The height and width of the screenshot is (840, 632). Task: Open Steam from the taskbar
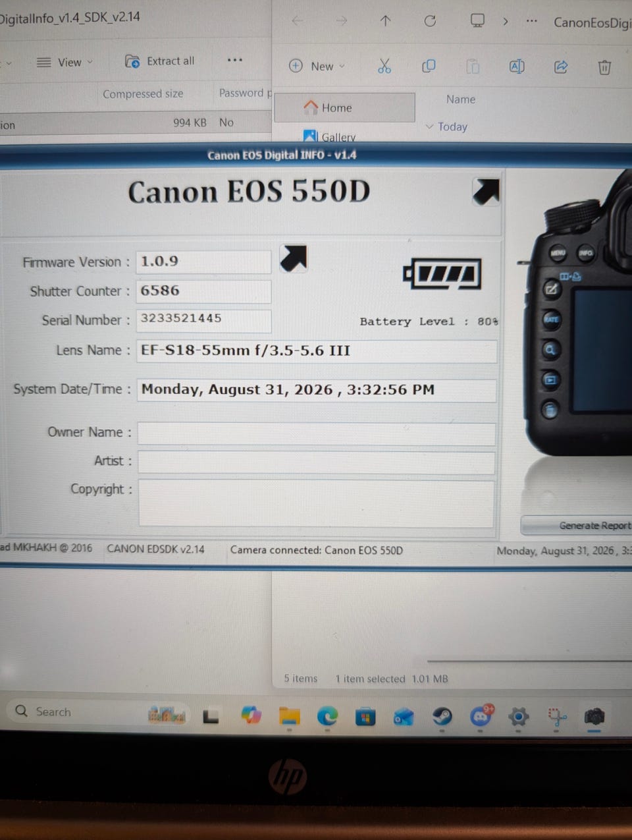442,716
